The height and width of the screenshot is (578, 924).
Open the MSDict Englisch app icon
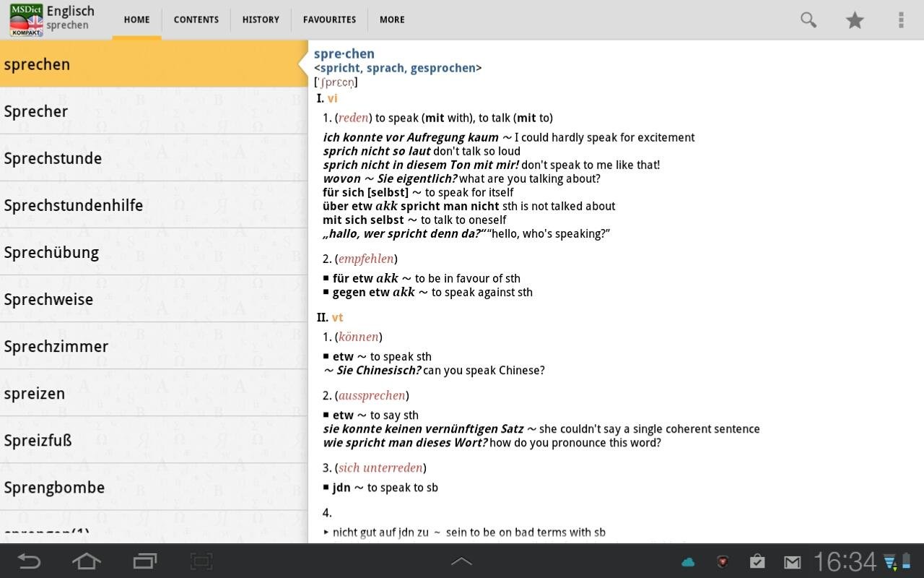coord(26,20)
